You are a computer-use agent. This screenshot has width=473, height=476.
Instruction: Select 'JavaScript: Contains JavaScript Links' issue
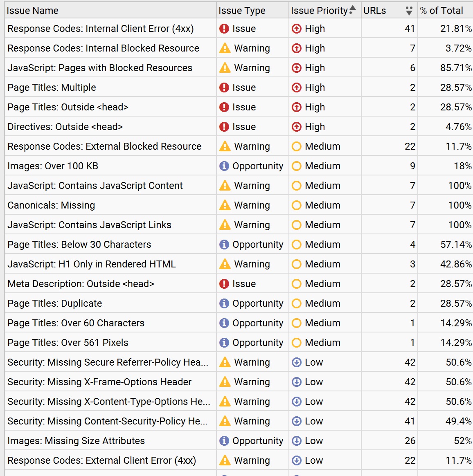click(89, 225)
